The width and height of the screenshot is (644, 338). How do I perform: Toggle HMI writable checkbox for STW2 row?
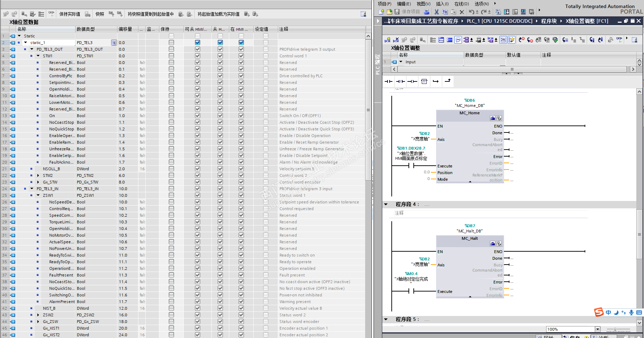pos(220,175)
